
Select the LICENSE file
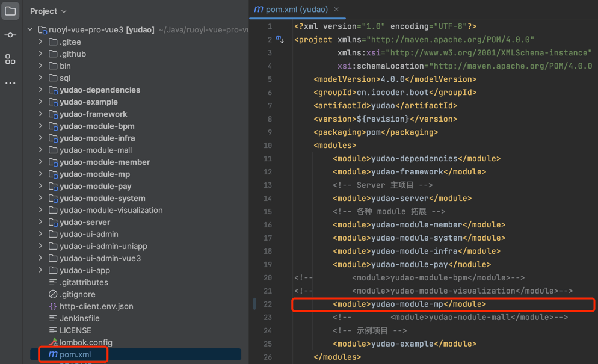(75, 330)
